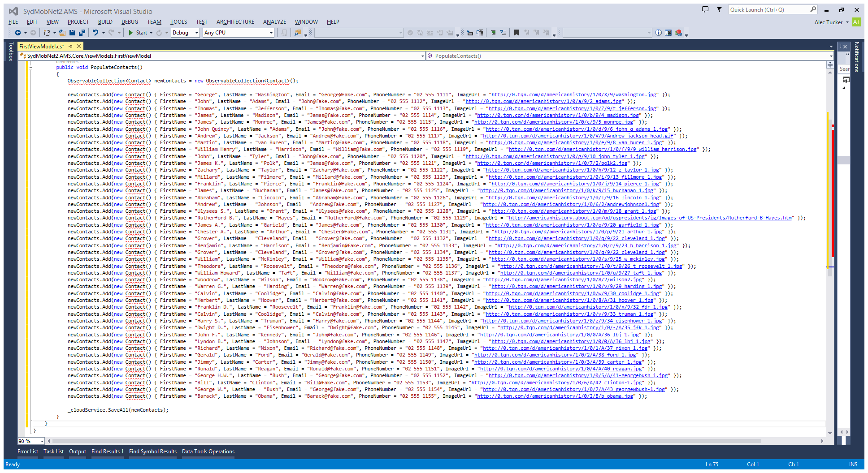Open the Toolbox side panel tab
Image resolution: width=868 pixels, height=473 pixels.
tap(11, 52)
